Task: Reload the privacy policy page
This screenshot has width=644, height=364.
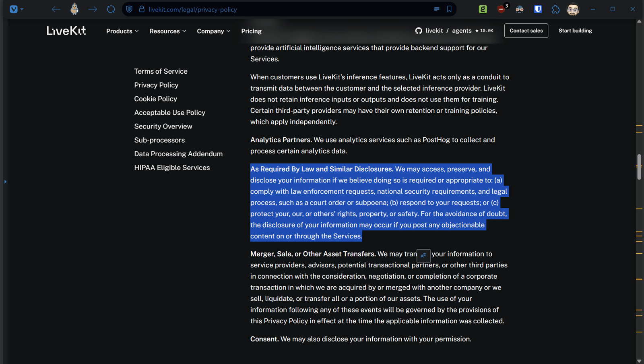Action: pyautogui.click(x=111, y=9)
